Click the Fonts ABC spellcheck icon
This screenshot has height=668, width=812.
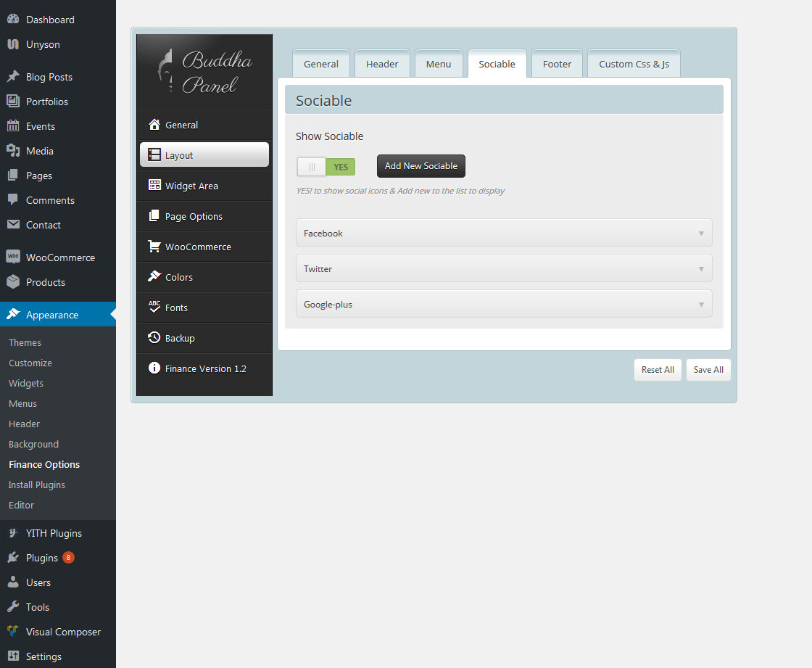pyautogui.click(x=154, y=307)
